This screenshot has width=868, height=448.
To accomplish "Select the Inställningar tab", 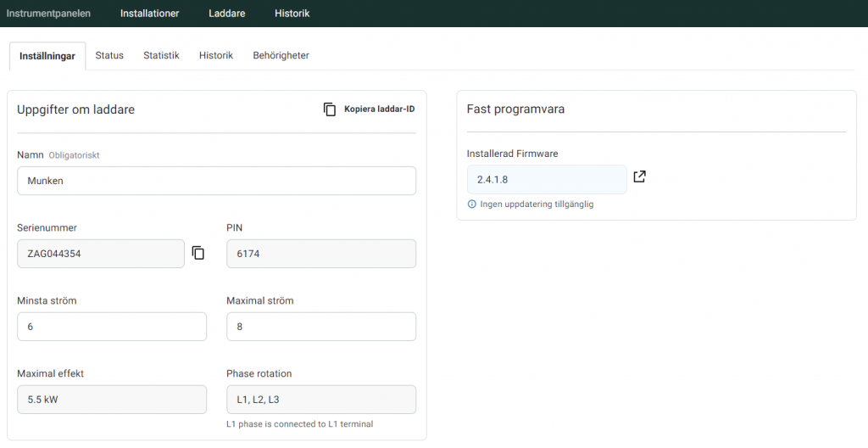I will (x=47, y=56).
